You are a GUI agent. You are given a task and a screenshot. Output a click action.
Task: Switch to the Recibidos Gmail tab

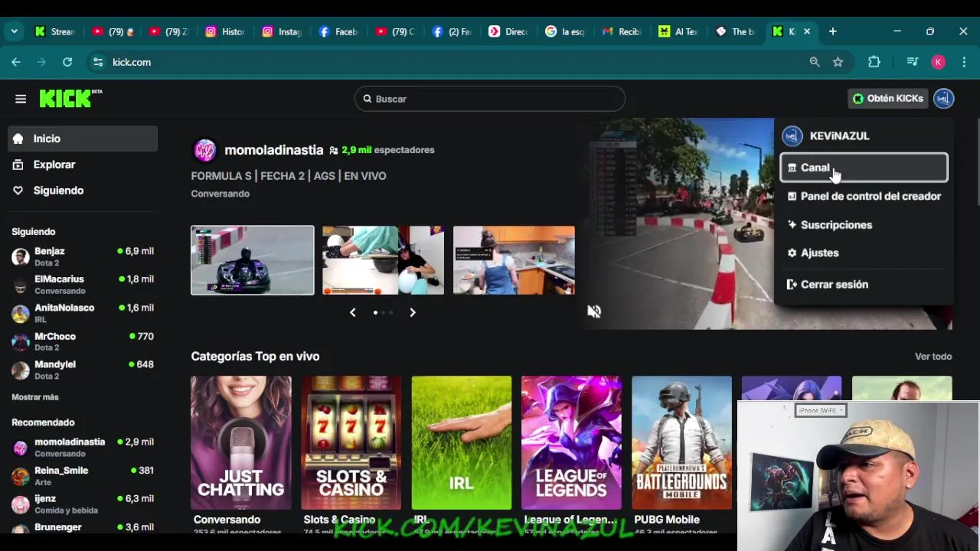pos(622,31)
